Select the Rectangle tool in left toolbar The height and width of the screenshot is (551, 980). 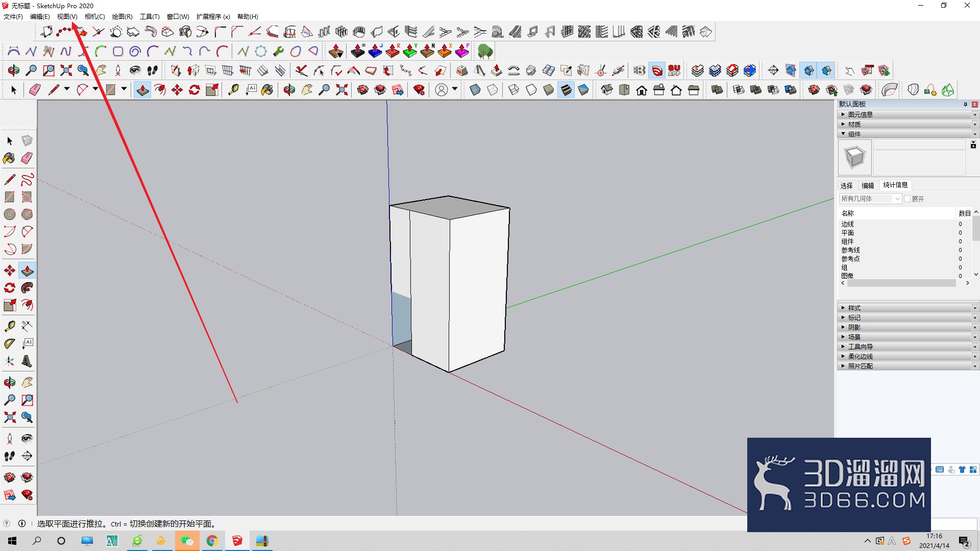(9, 197)
